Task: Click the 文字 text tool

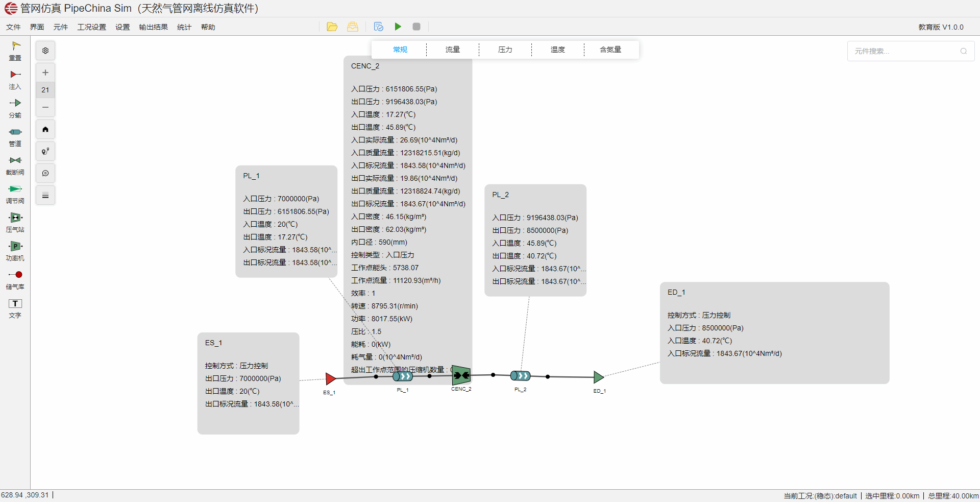Action: click(15, 308)
